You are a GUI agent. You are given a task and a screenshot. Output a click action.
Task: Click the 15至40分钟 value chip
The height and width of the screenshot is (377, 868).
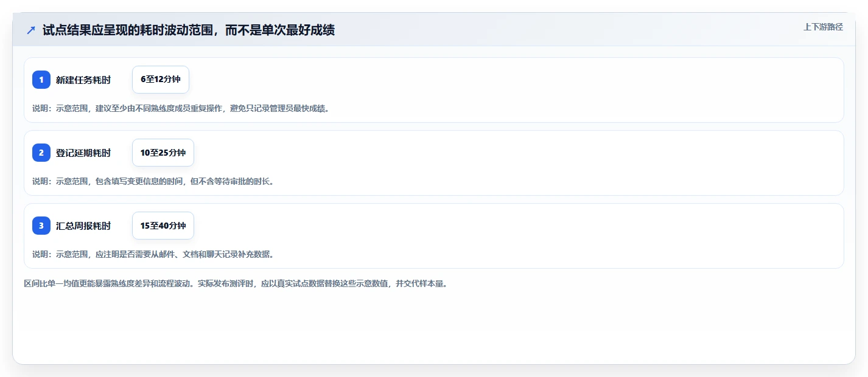click(163, 226)
